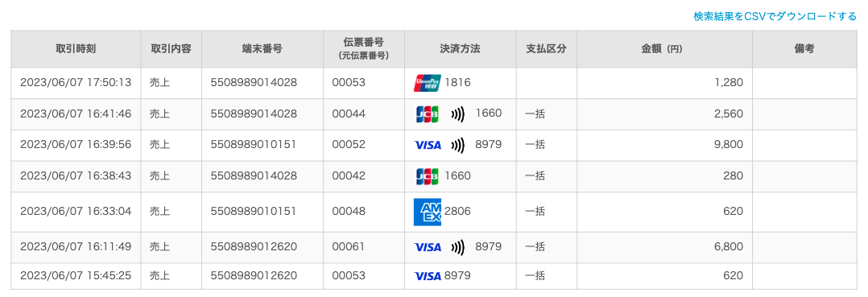Click the VISA logo in the 15:45:25 row
The height and width of the screenshot is (297, 868).
tap(428, 275)
